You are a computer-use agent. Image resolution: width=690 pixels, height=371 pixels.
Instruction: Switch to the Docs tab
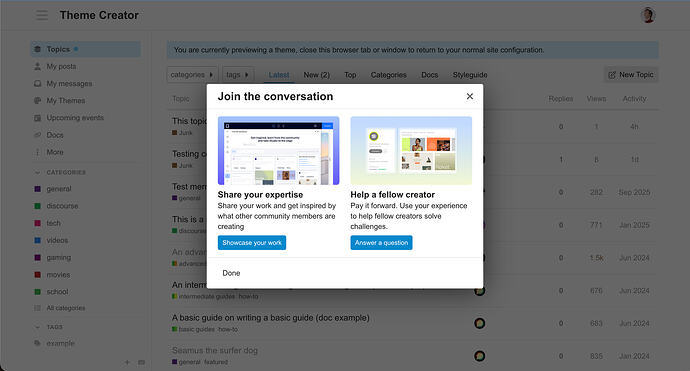click(429, 75)
